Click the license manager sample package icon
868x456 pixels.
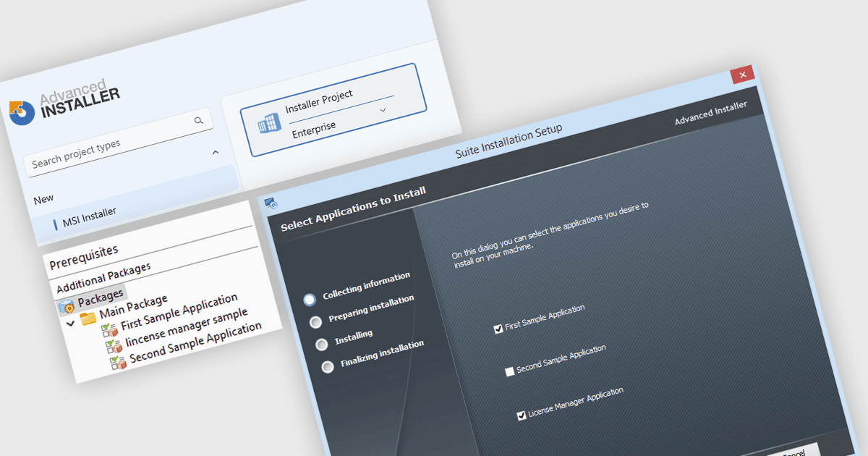point(114,345)
